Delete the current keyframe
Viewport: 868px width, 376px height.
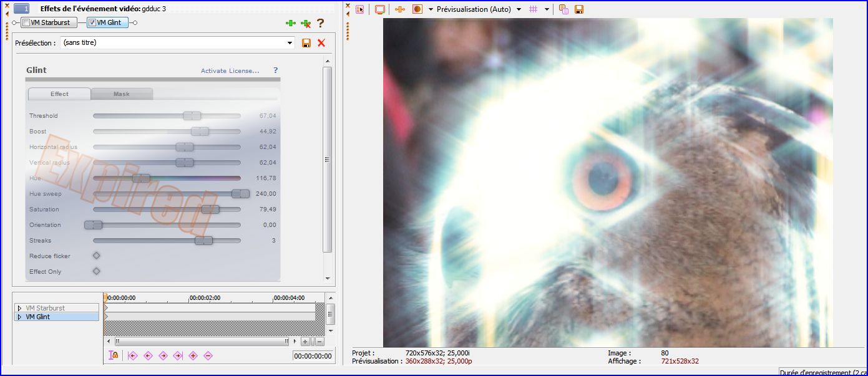(x=208, y=355)
